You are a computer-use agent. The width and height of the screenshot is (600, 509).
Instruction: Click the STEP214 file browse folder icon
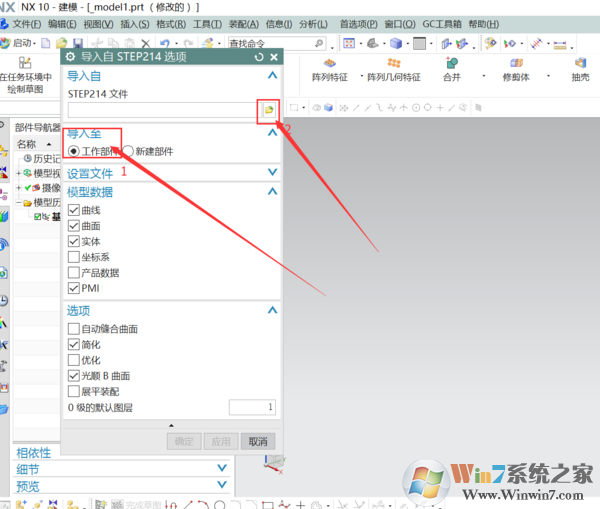pyautogui.click(x=267, y=109)
